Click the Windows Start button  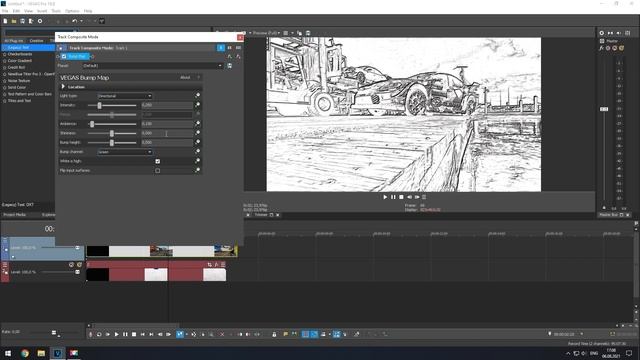8,353
